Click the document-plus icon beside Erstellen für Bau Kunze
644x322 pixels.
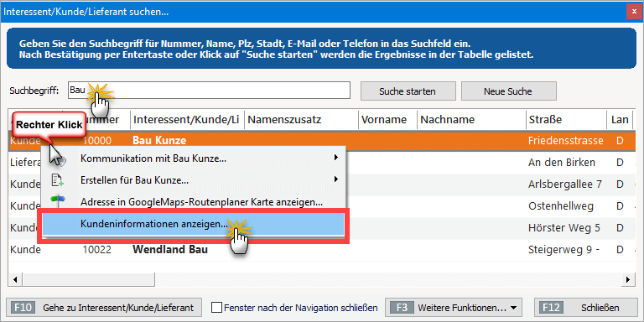(x=57, y=180)
